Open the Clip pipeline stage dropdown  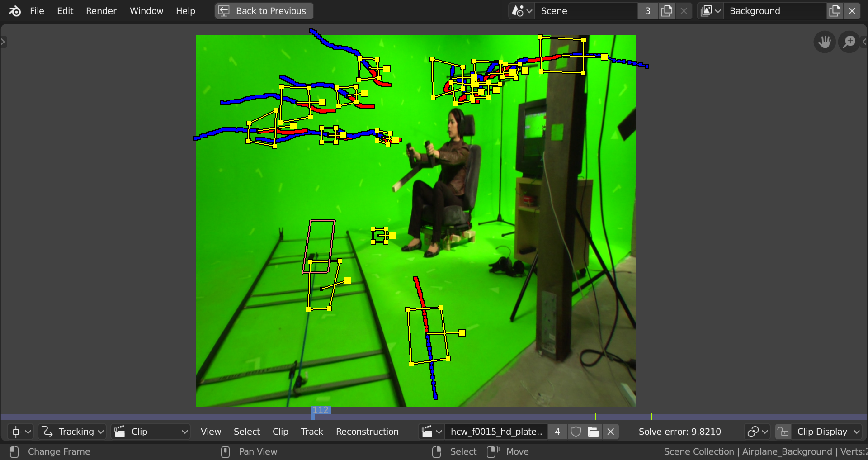(x=150, y=432)
